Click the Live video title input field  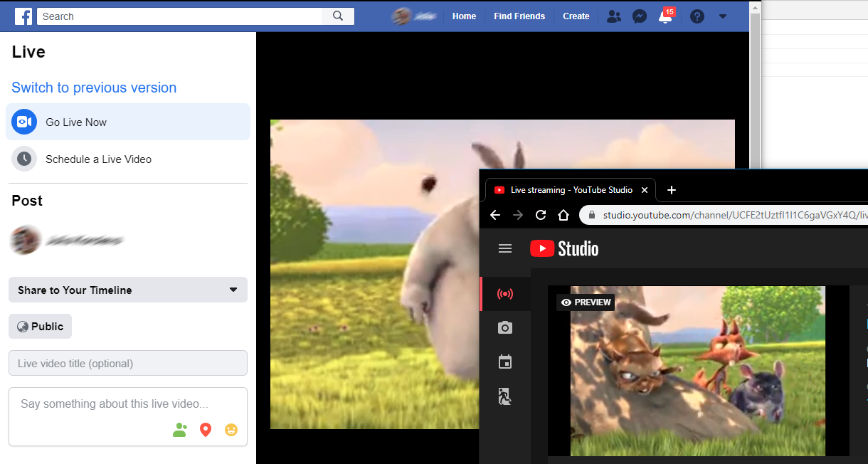[128, 363]
